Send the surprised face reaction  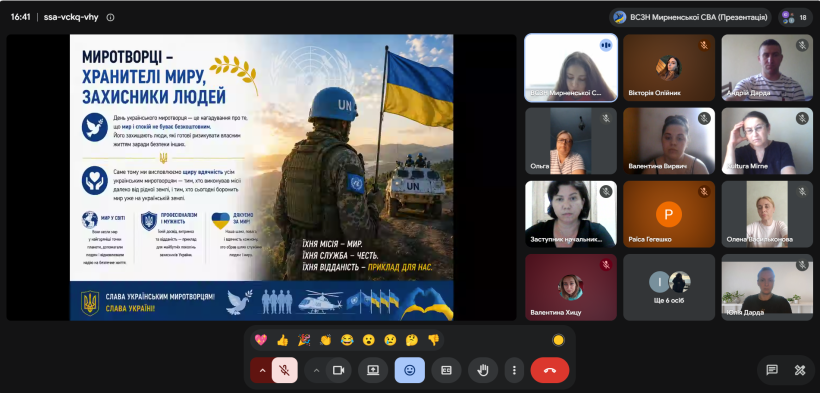[369, 340]
